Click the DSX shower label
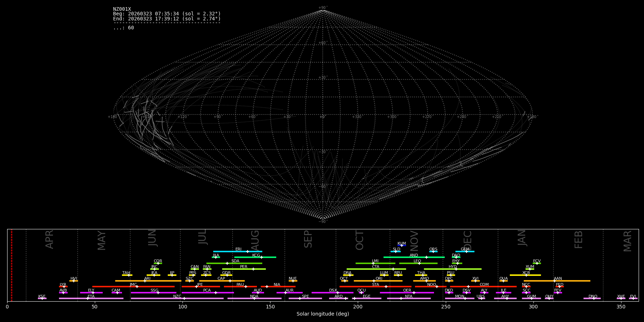 (x=333, y=291)
